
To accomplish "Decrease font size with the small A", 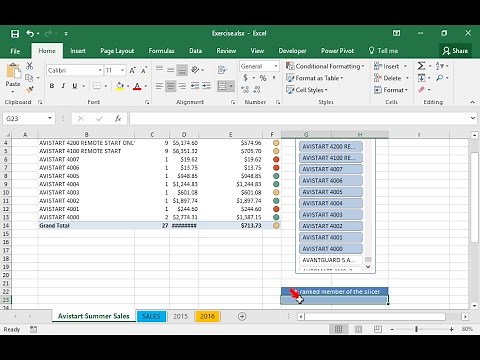I will click(x=144, y=70).
